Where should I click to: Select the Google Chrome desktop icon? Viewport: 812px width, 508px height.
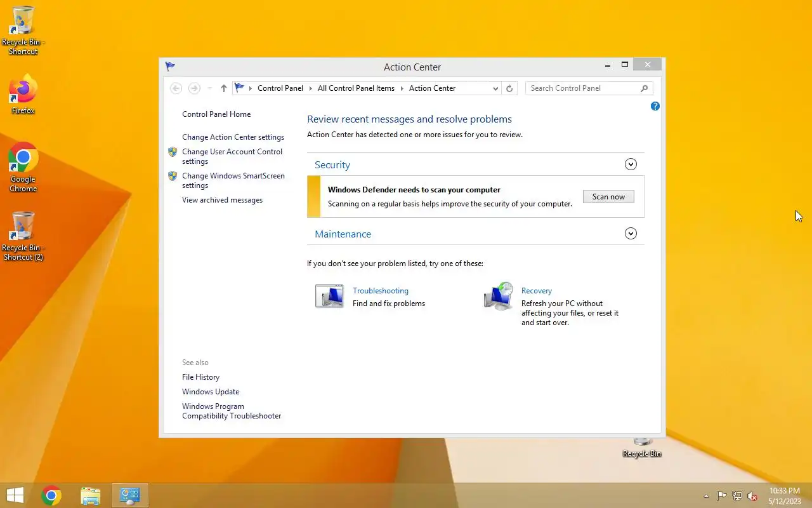[23, 167]
